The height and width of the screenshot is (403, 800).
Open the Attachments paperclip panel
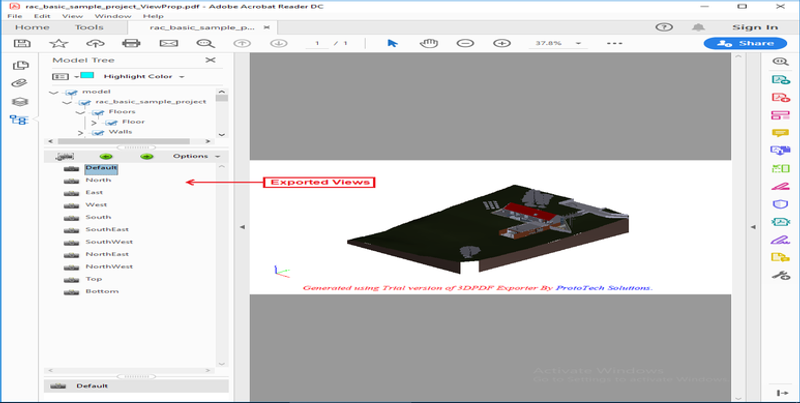[19, 83]
